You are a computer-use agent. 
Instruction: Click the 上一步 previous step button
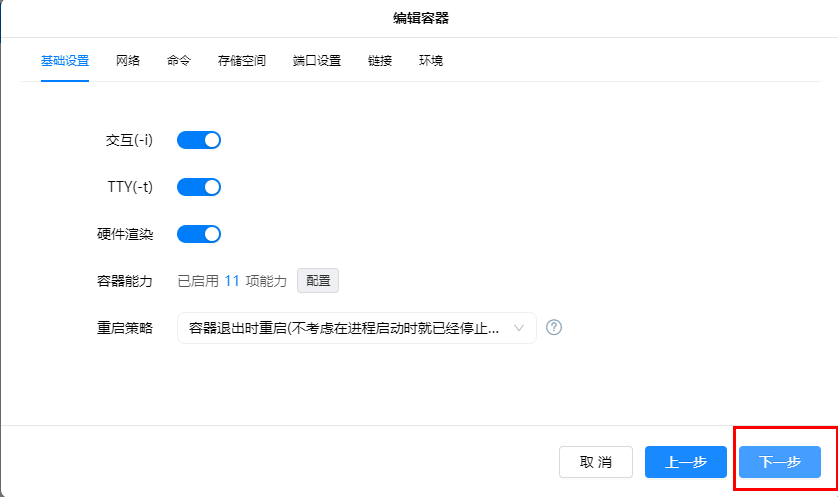(x=686, y=462)
